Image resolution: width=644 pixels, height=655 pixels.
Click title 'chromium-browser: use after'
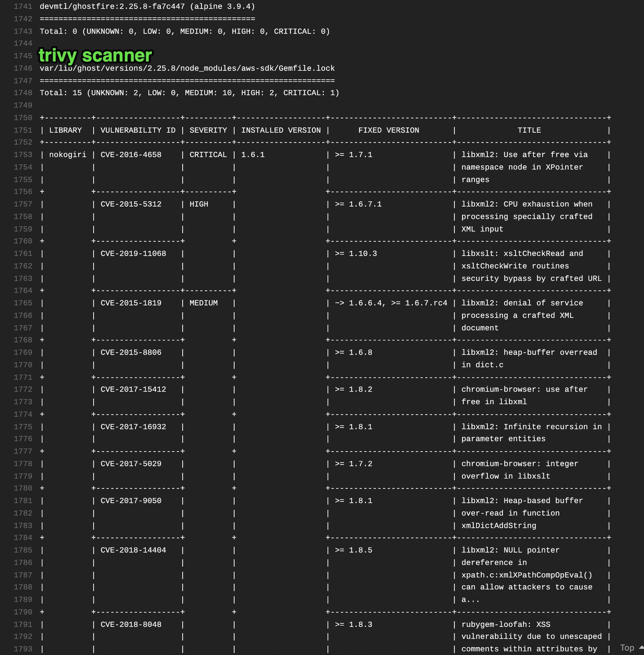(525, 390)
